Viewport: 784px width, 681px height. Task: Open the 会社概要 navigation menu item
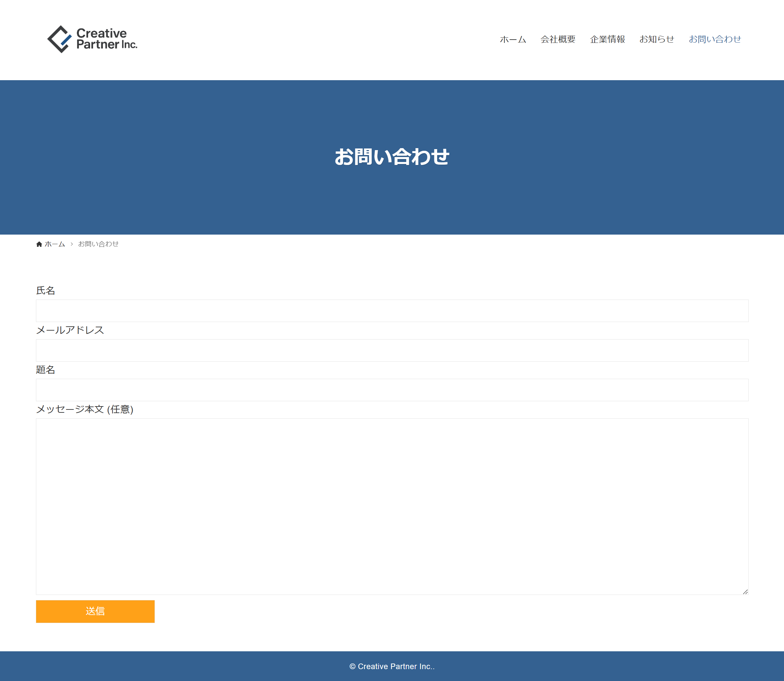[558, 39]
